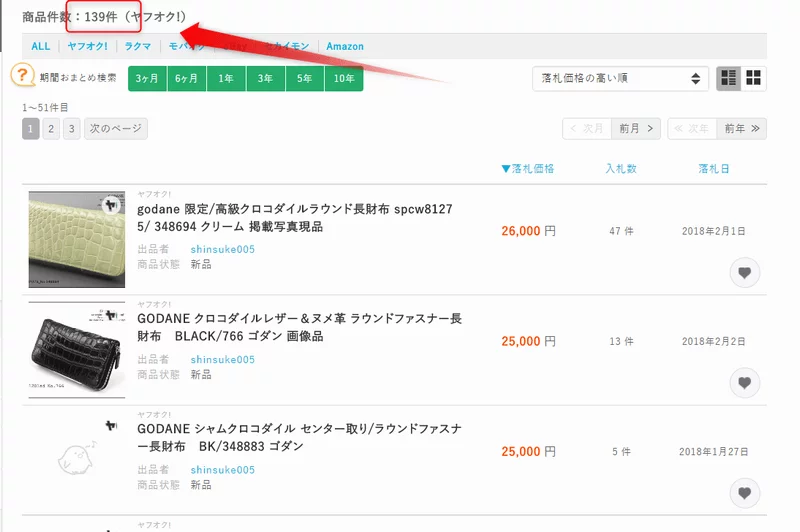Screen dimensions: 800x532
Task: Favorite the 26,000 yen godane wallet heart
Action: coord(744,272)
